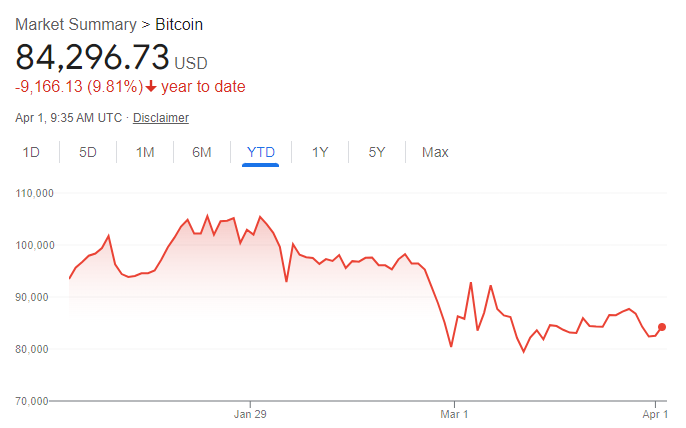
Task: Click the 84,296.73 price value
Action: point(92,57)
